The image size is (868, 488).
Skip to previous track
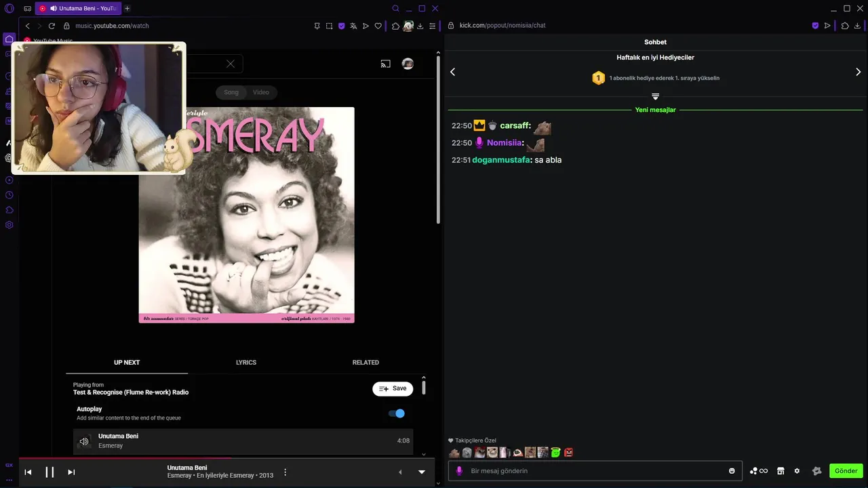click(28, 472)
